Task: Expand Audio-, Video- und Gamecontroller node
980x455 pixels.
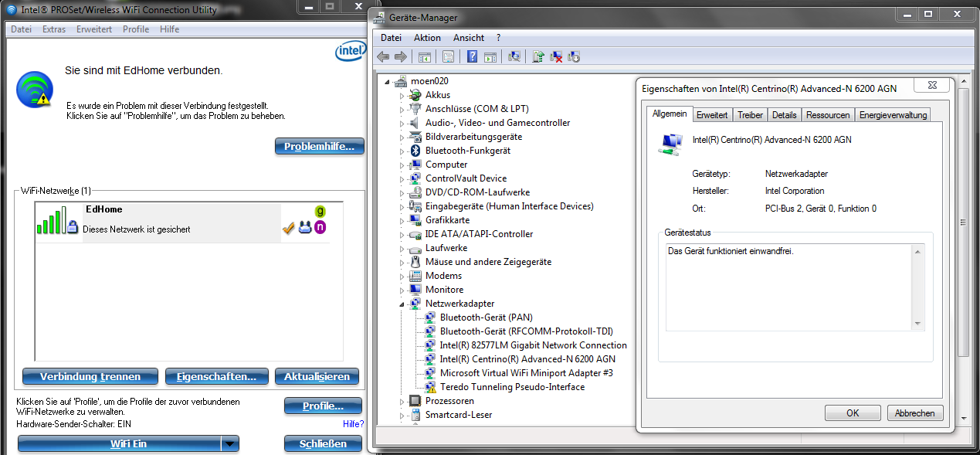Action: 402,124
